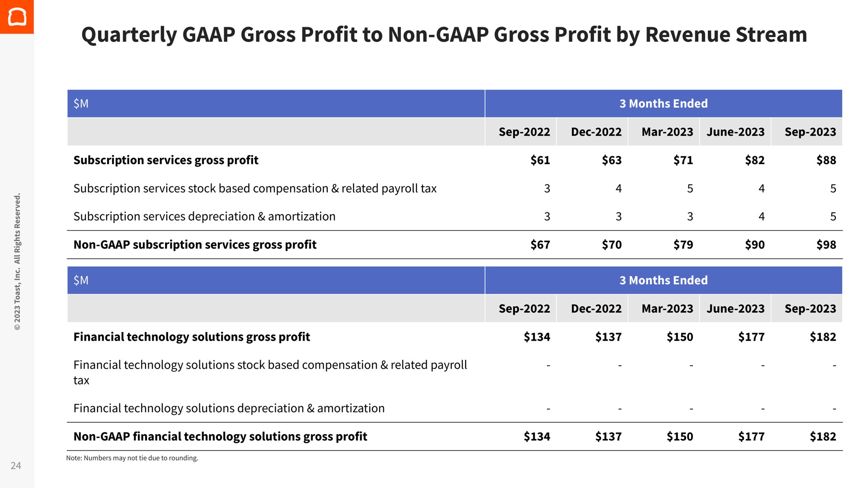Click the slide title heading
Viewport: 868px width, 488px height.
click(444, 35)
